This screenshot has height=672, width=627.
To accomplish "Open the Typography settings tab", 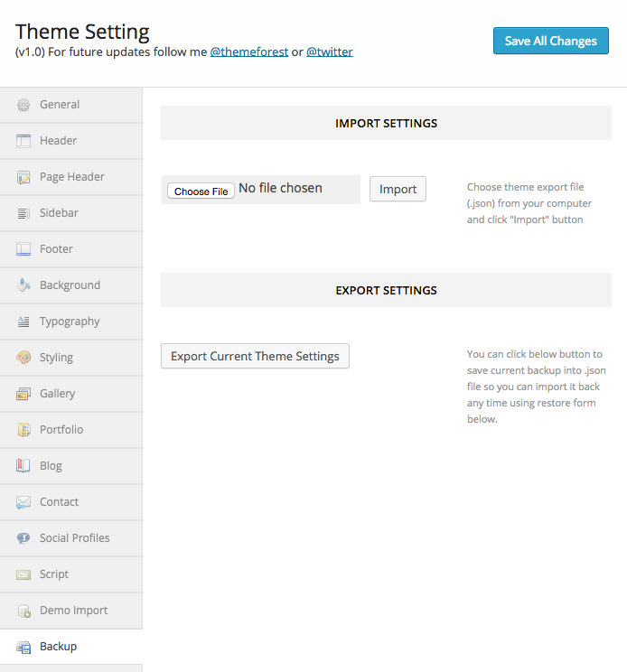I will pyautogui.click(x=70, y=322).
